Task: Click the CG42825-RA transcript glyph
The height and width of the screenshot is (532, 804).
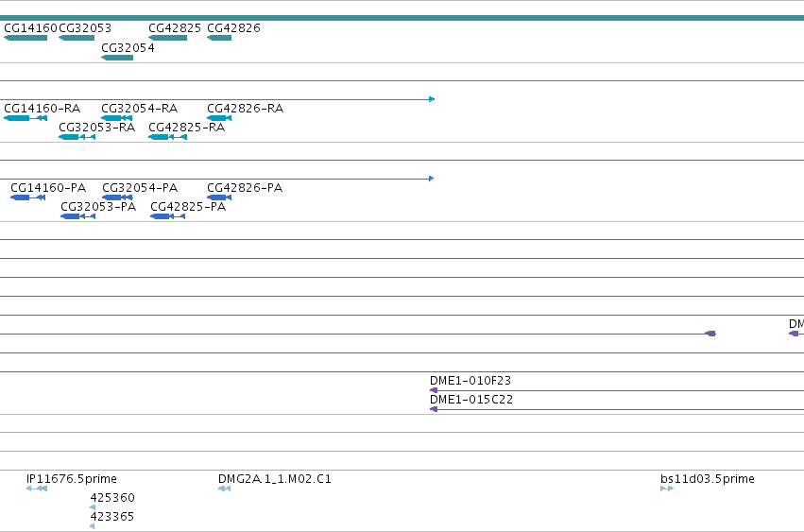Action: [x=167, y=137]
